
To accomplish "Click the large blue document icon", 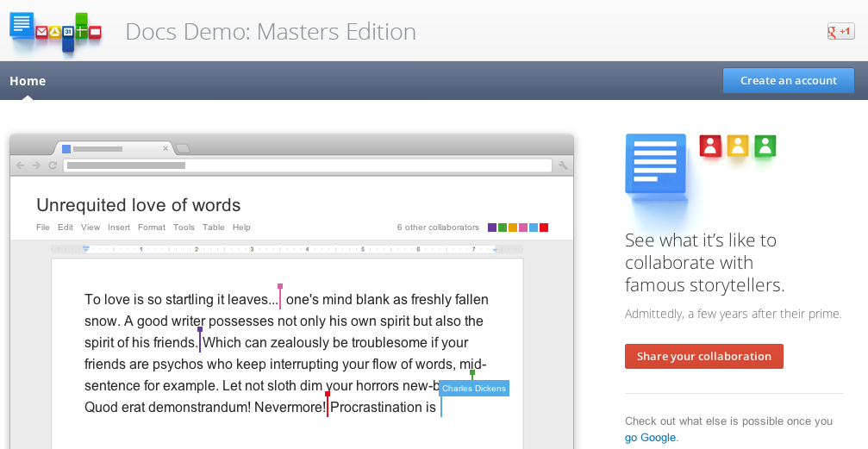I will pyautogui.click(x=655, y=164).
